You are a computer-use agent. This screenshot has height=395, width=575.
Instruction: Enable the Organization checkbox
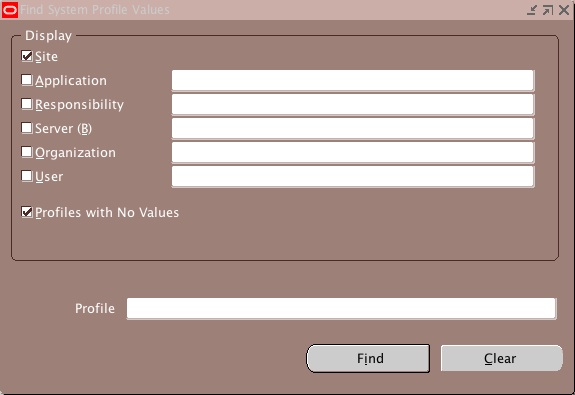coord(27,152)
